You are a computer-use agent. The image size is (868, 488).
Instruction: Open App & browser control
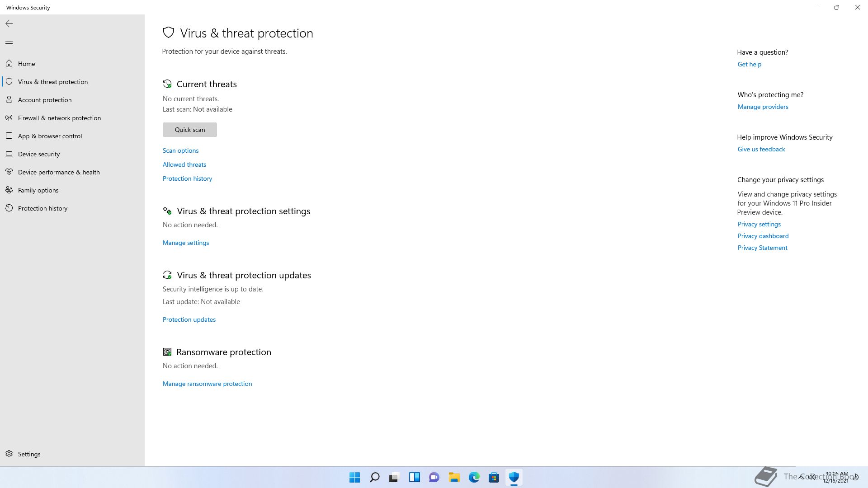[50, 136]
